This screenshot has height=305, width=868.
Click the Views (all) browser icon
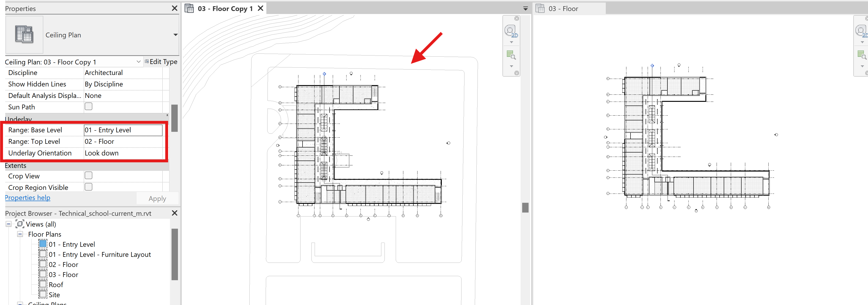click(20, 224)
